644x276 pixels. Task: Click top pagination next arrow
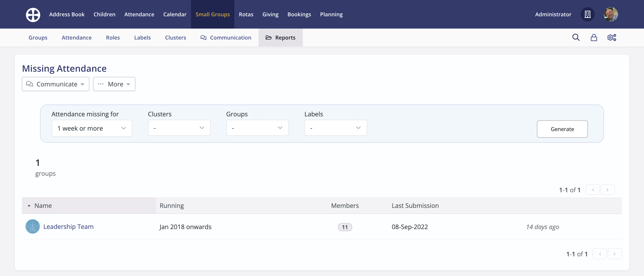608,190
